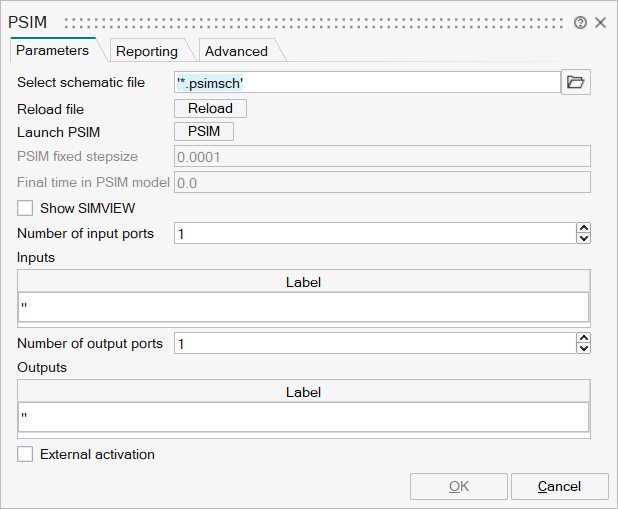The image size is (618, 509).
Task: Click the Number of output ports field
Action: coord(374,343)
